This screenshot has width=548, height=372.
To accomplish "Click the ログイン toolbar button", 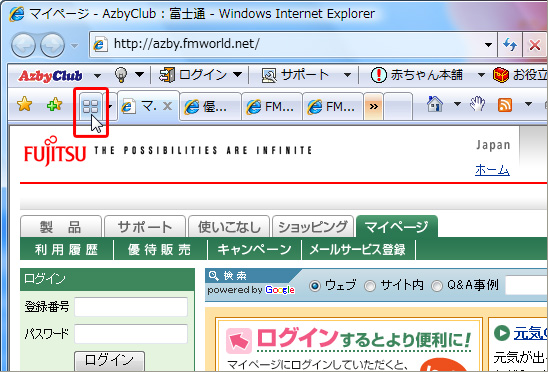I will (x=193, y=75).
